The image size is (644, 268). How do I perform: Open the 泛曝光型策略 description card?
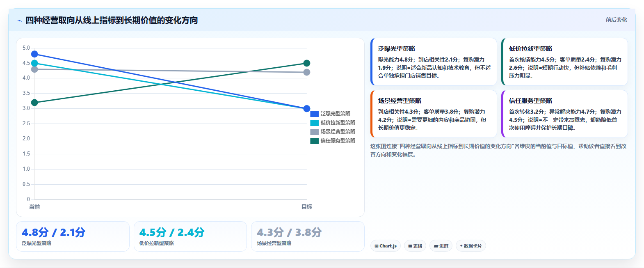434,62
